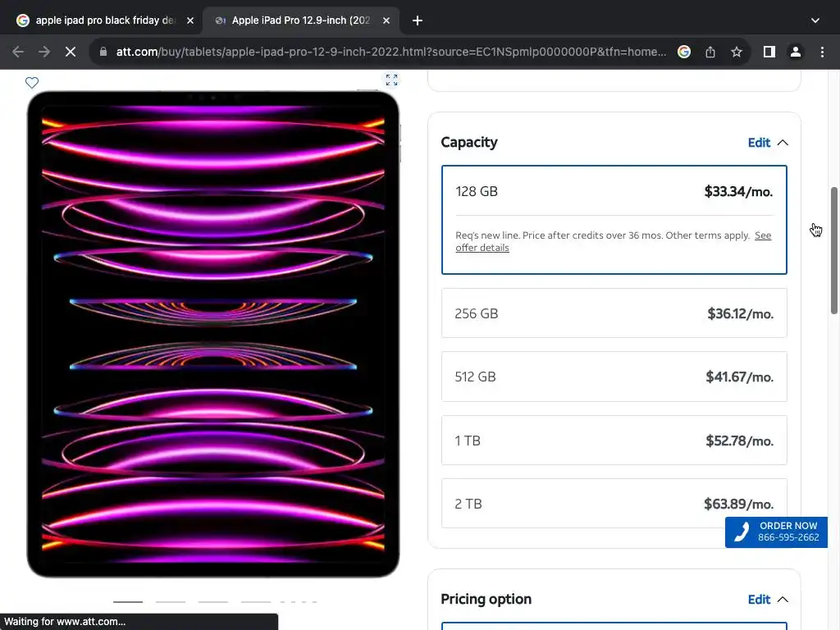
Task: Go back to previous page
Action: (18, 52)
